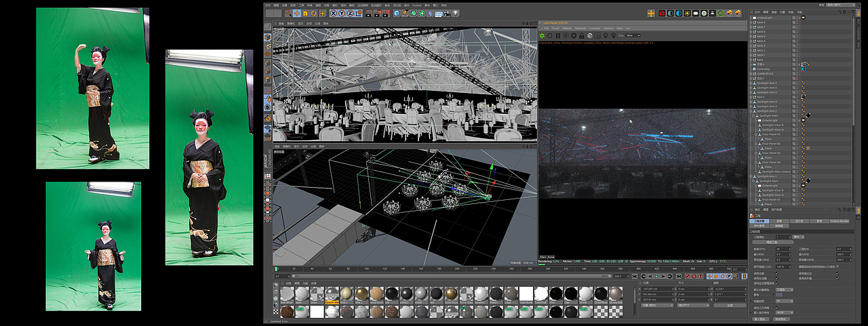Open Live Viewer Objects menu
The height and width of the screenshot is (326, 868).
tap(567, 28)
